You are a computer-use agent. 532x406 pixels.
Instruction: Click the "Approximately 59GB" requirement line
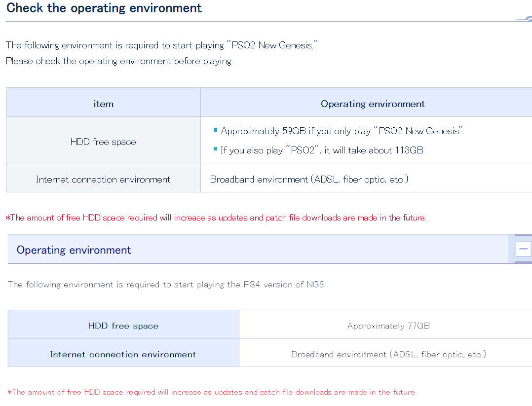342,131
